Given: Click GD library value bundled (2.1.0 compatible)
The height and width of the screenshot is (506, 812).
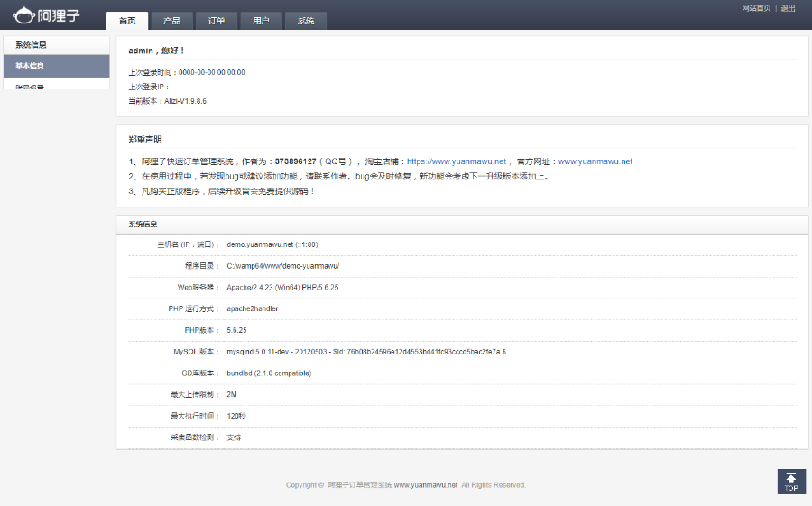Looking at the screenshot, I should coord(269,373).
